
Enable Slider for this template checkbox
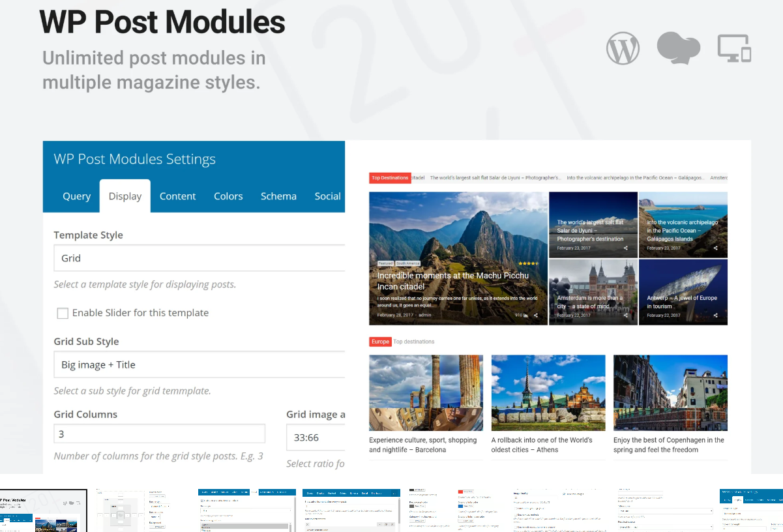pos(63,313)
